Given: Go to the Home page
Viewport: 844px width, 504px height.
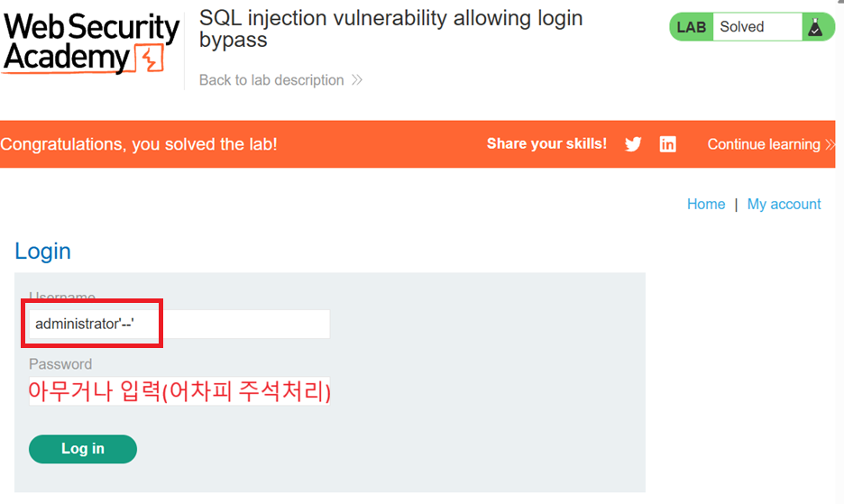Looking at the screenshot, I should (706, 204).
